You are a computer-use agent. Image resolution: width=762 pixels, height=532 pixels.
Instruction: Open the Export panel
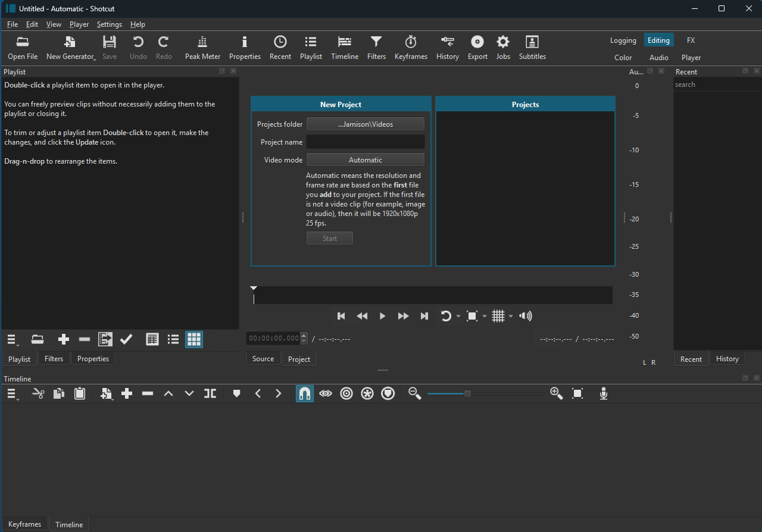pyautogui.click(x=477, y=48)
